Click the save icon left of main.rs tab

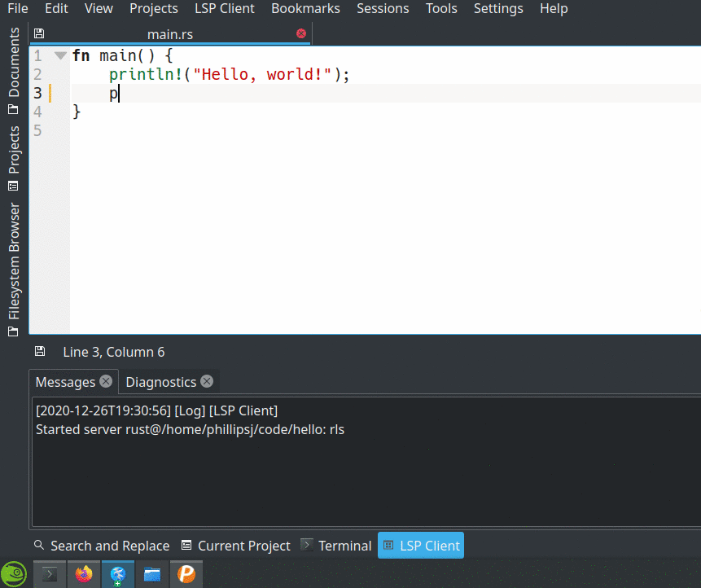point(39,33)
